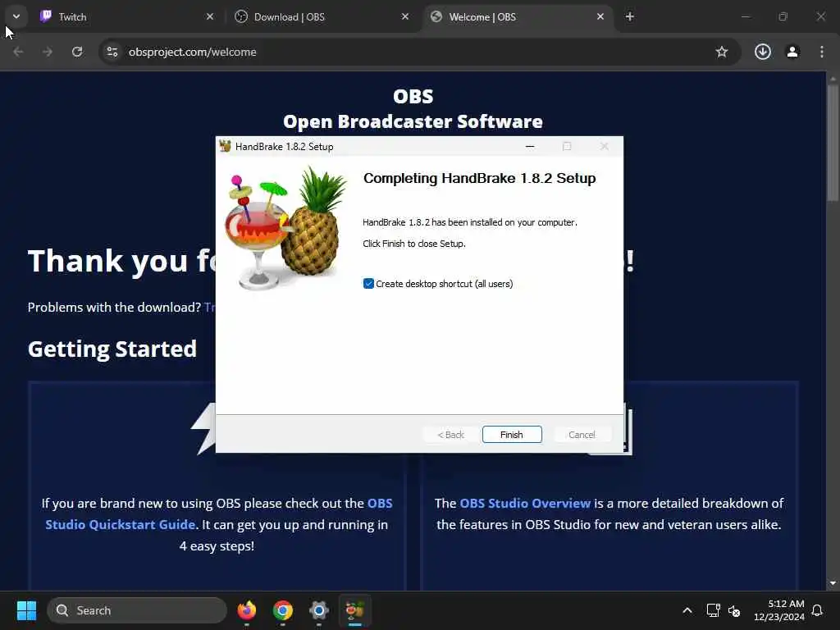
Task: Open the OBS Studio Overview link
Action: pos(525,504)
